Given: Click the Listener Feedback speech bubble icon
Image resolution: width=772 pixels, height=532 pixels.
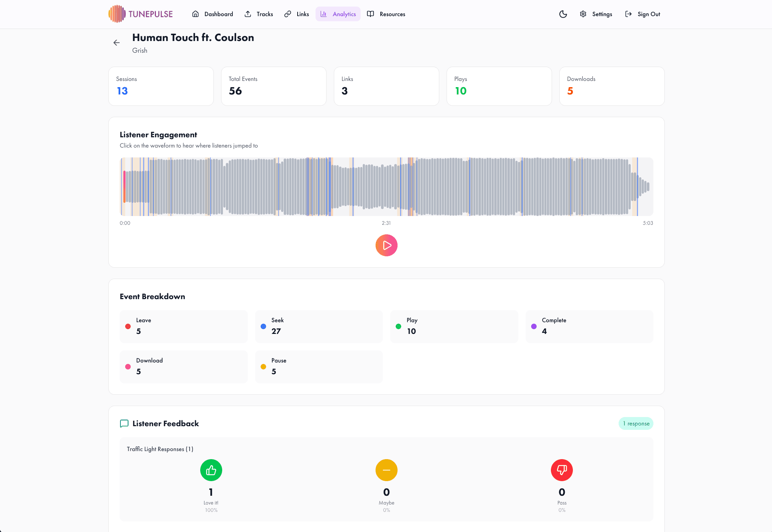Looking at the screenshot, I should pos(124,424).
